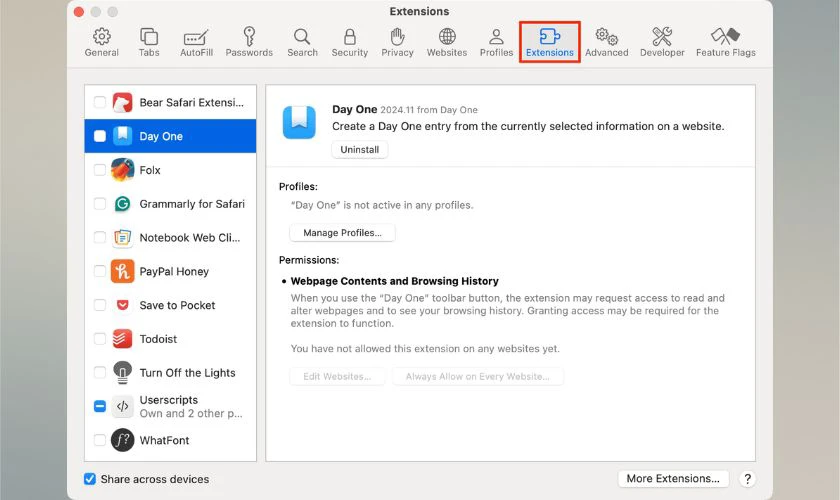The image size is (840, 500).
Task: Enable the WhatFont checkbox
Action: pyautogui.click(x=100, y=440)
